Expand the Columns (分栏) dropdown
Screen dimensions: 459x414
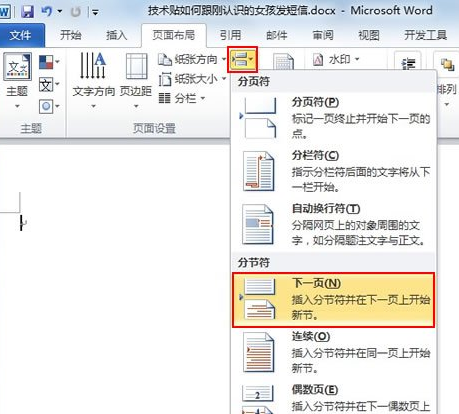pyautogui.click(x=182, y=98)
